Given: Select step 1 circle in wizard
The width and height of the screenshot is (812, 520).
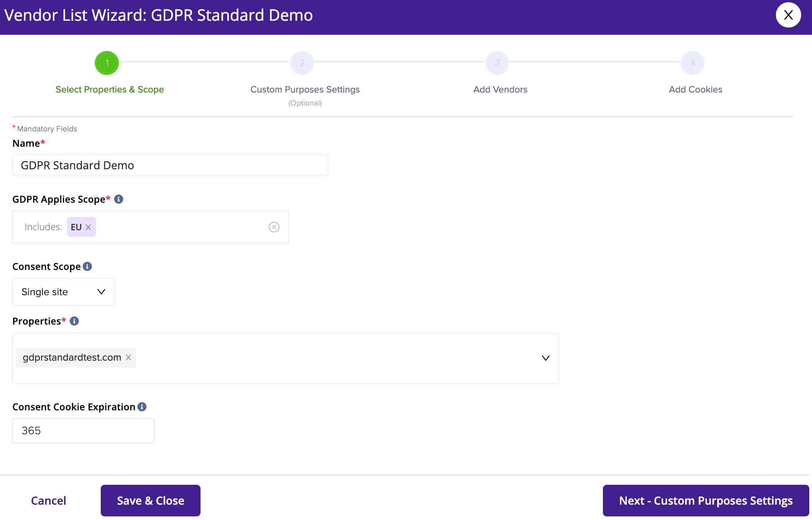Looking at the screenshot, I should coord(107,63).
